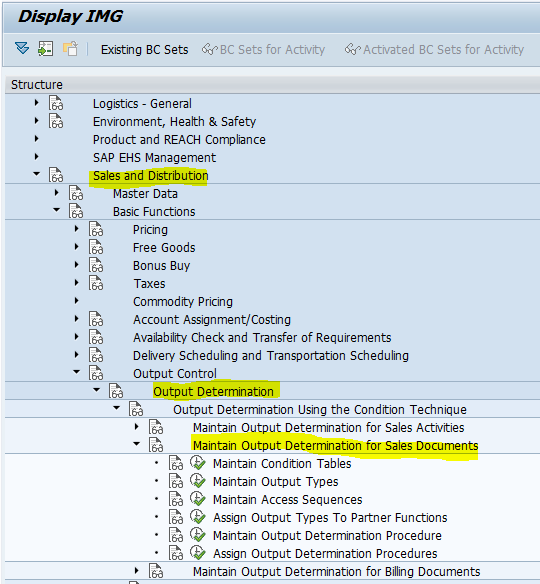Execute Assign Output Types To Partner Functions
540x584 pixels.
tap(198, 517)
